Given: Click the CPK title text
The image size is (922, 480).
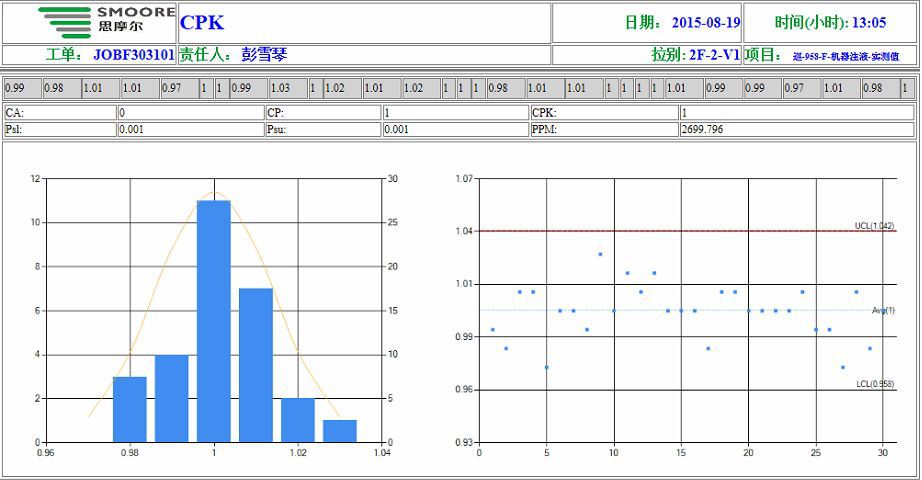Looking at the screenshot, I should (x=202, y=23).
